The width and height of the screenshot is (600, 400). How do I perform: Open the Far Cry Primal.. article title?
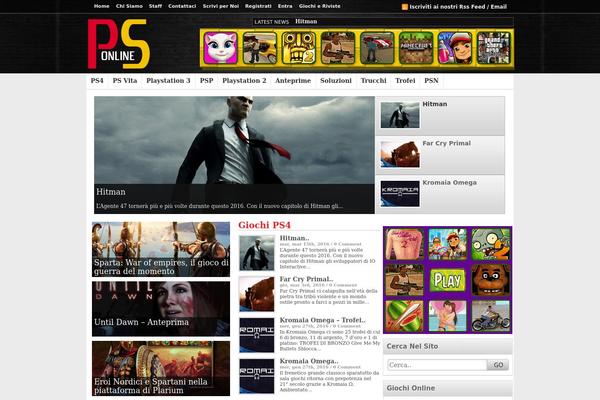pos(306,279)
